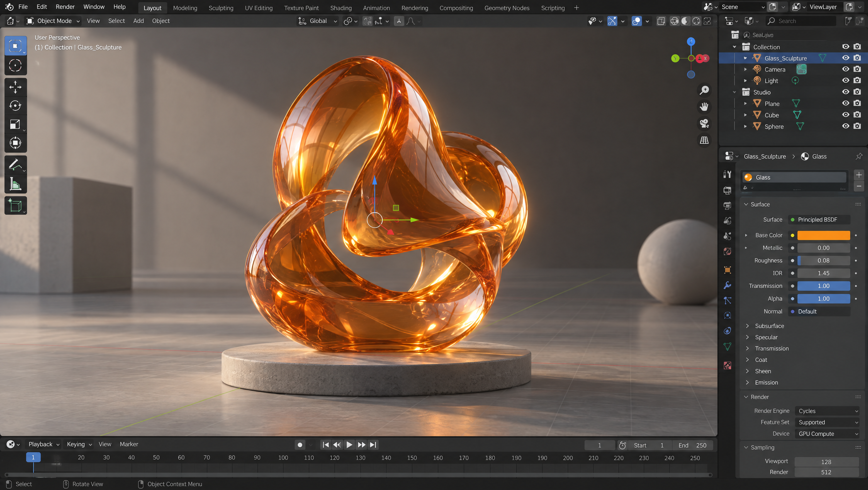This screenshot has width=868, height=490.
Task: Open the Device GPU Compute dropdown
Action: pyautogui.click(x=827, y=434)
